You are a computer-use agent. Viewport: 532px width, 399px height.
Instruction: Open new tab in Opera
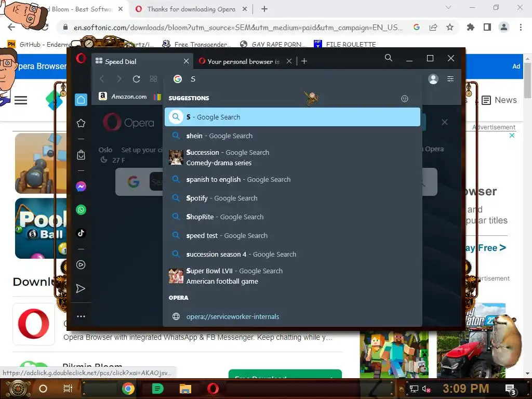[304, 61]
